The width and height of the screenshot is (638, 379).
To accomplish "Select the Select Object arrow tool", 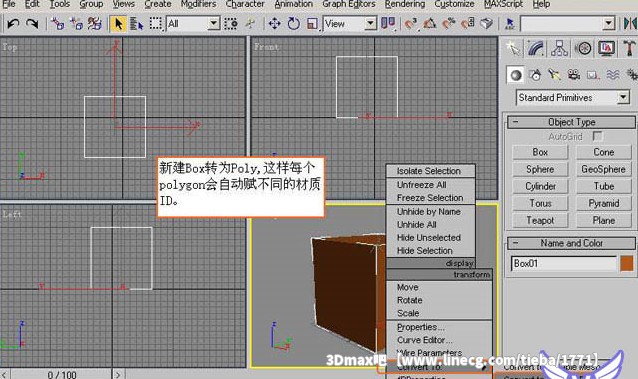I will pyautogui.click(x=118, y=24).
